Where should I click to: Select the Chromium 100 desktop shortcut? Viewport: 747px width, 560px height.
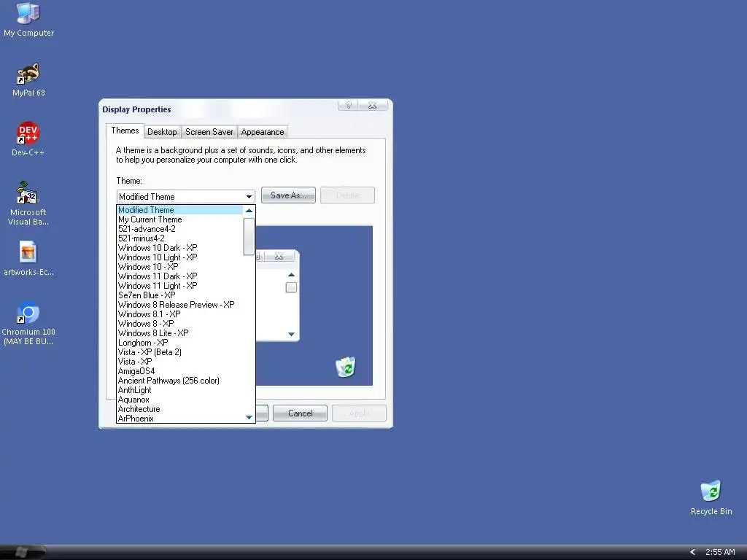pos(28,323)
